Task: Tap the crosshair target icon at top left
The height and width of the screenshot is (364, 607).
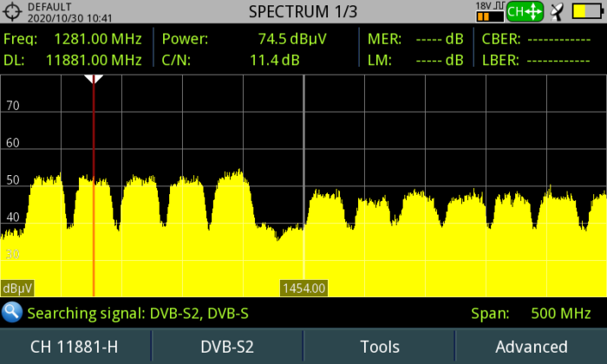Action: click(x=12, y=11)
